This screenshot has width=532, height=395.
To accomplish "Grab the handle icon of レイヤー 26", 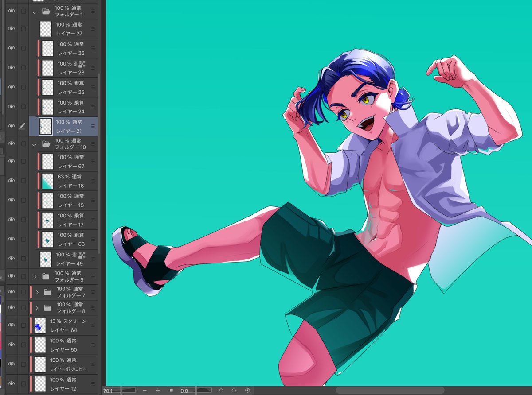I will point(93,48).
